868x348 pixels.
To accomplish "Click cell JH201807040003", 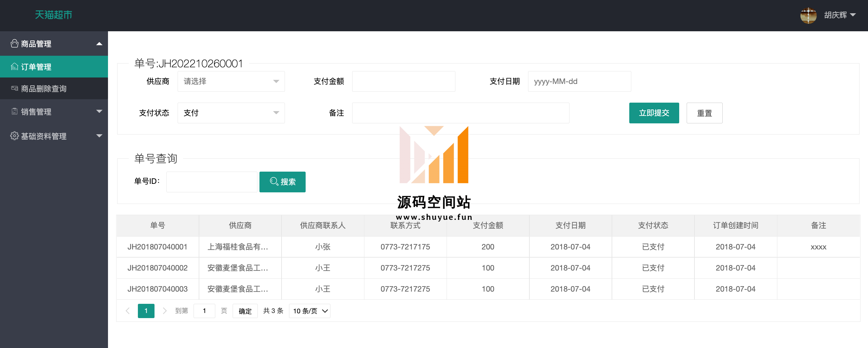I will click(158, 289).
